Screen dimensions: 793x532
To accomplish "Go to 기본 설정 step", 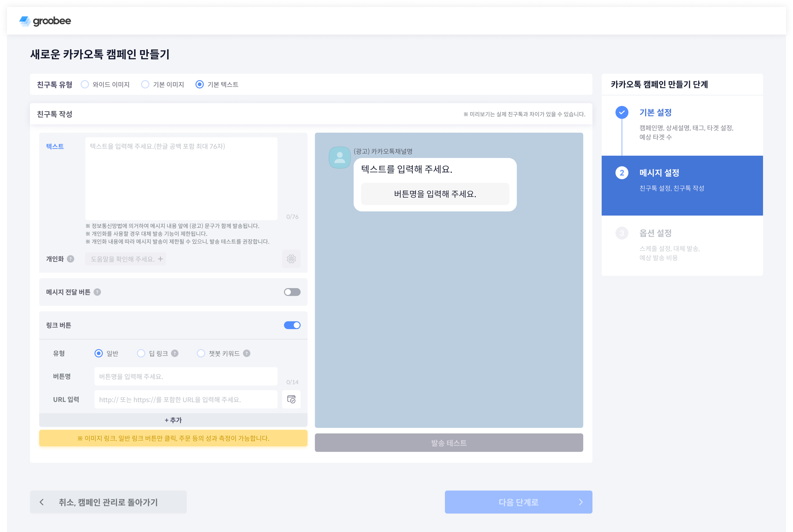I will [x=655, y=112].
